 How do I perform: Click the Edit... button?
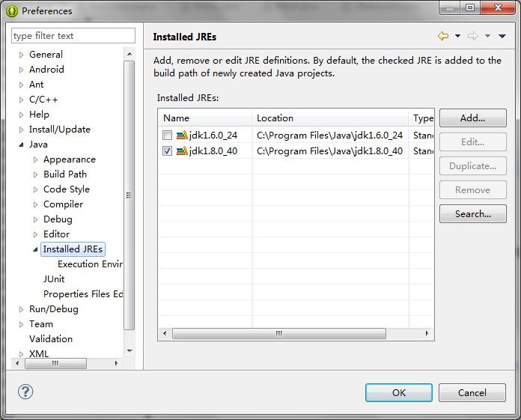pos(473,142)
